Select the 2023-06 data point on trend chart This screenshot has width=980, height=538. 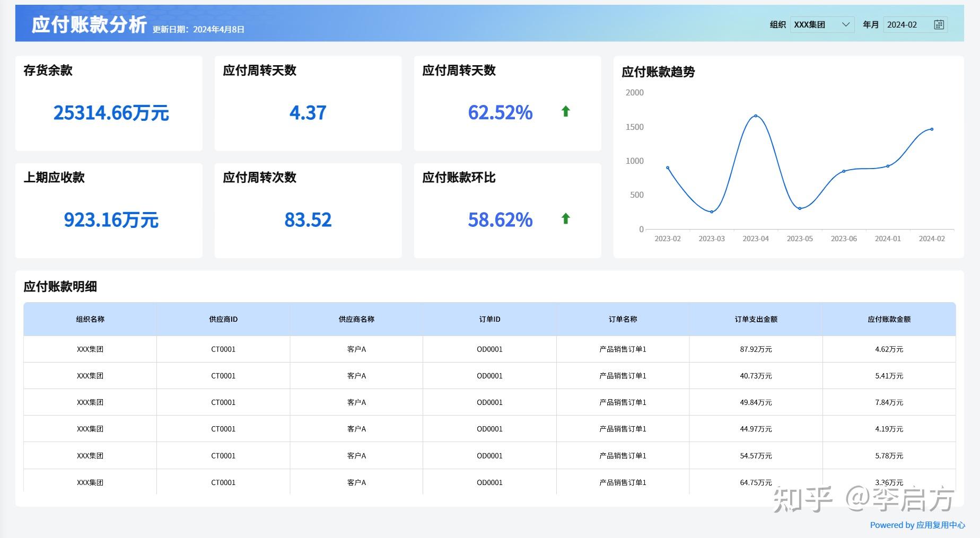[844, 171]
